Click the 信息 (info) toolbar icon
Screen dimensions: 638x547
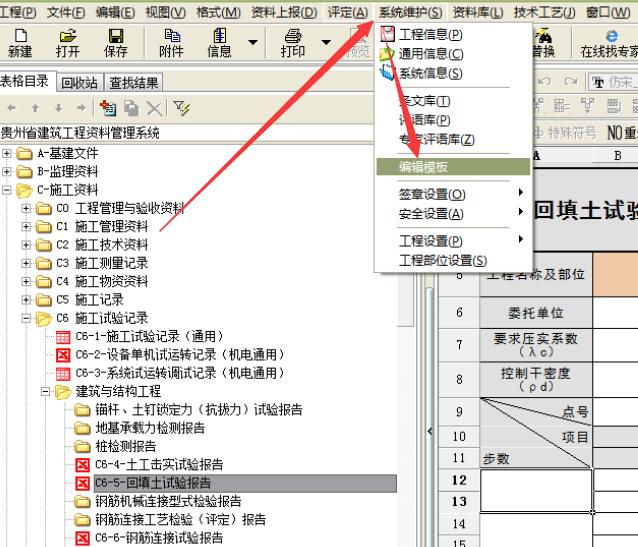[x=219, y=43]
